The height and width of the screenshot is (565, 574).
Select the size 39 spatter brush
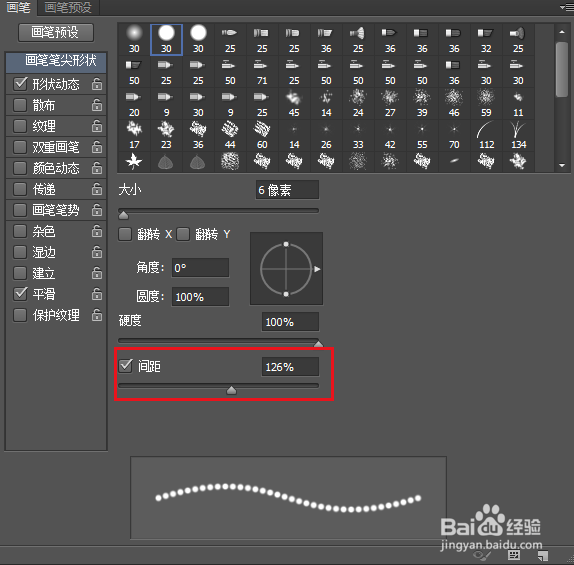pos(422,104)
